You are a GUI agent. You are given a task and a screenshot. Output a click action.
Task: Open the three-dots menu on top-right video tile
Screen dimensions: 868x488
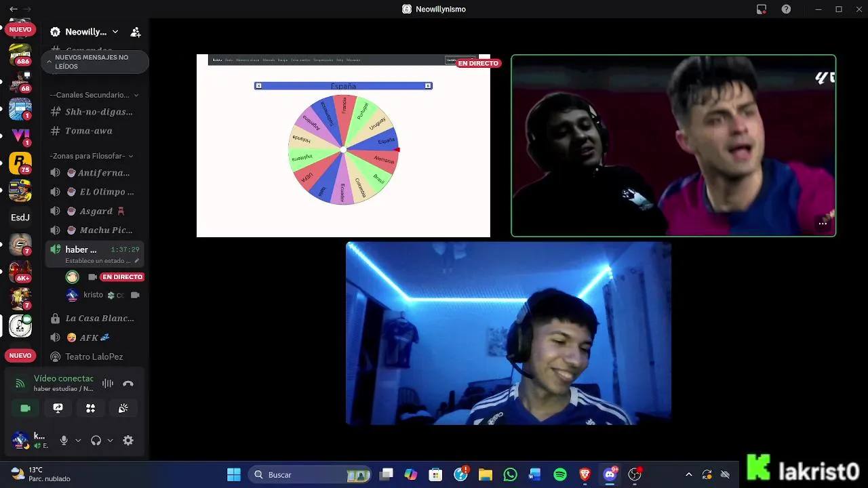[823, 223]
